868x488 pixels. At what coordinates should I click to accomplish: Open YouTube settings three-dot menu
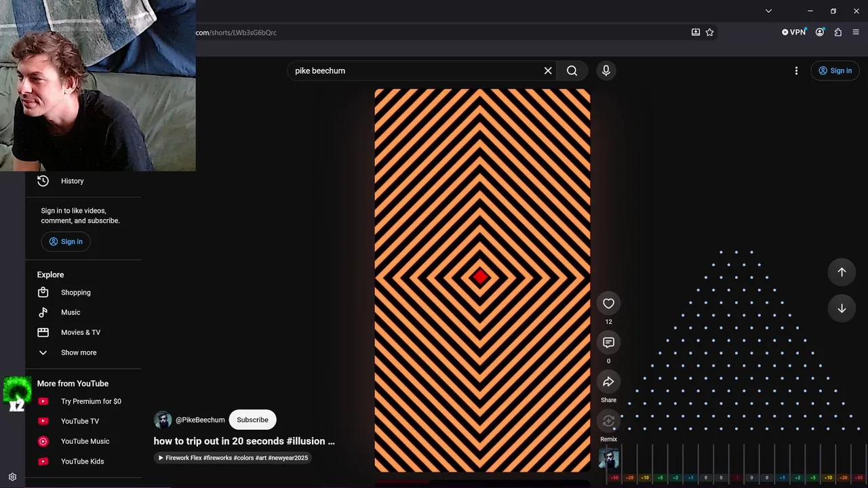click(x=796, y=70)
